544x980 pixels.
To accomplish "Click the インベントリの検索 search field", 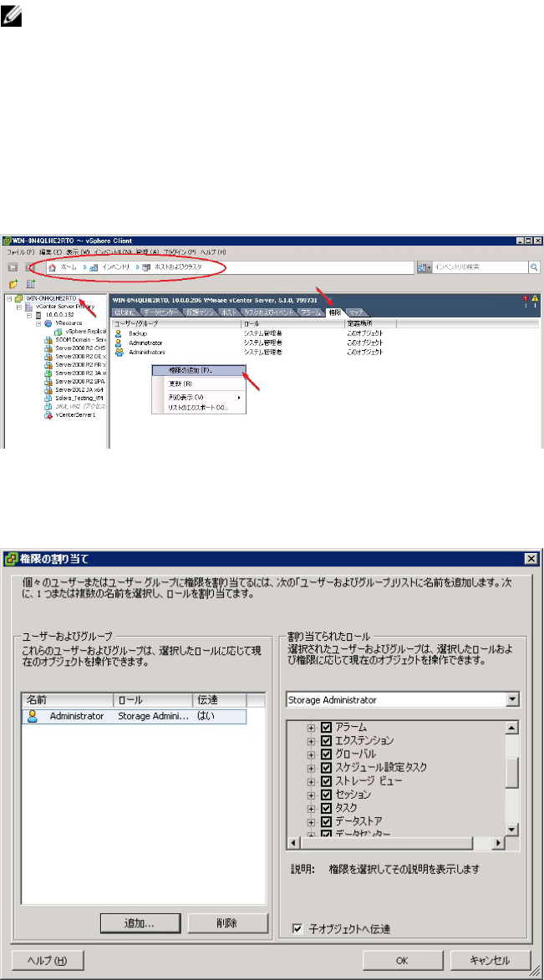I will coord(480,267).
